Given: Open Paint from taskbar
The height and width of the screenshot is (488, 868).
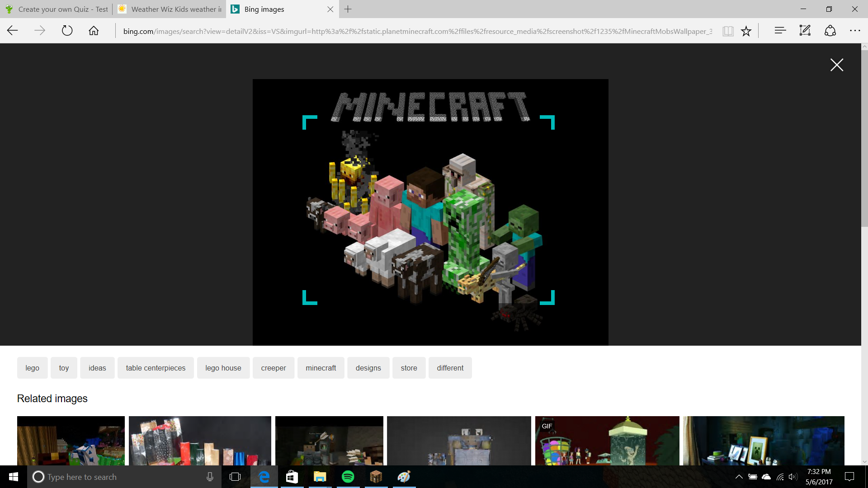Looking at the screenshot, I should coord(404,477).
